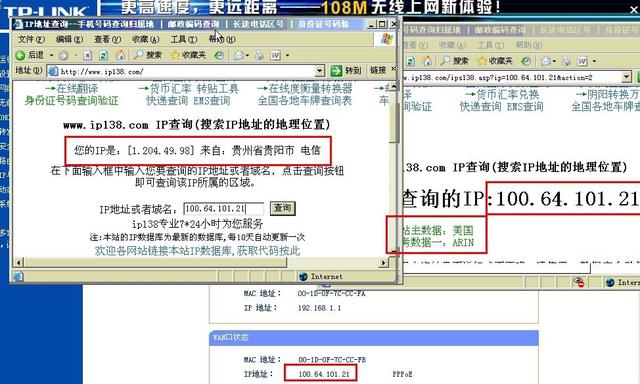Screen dimensions: 640x384
Task: Click the Mail icon in front toolbar
Action: (x=239, y=55)
